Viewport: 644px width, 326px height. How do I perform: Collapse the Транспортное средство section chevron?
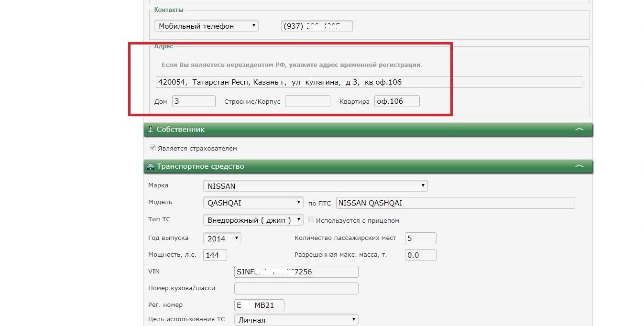pos(579,166)
